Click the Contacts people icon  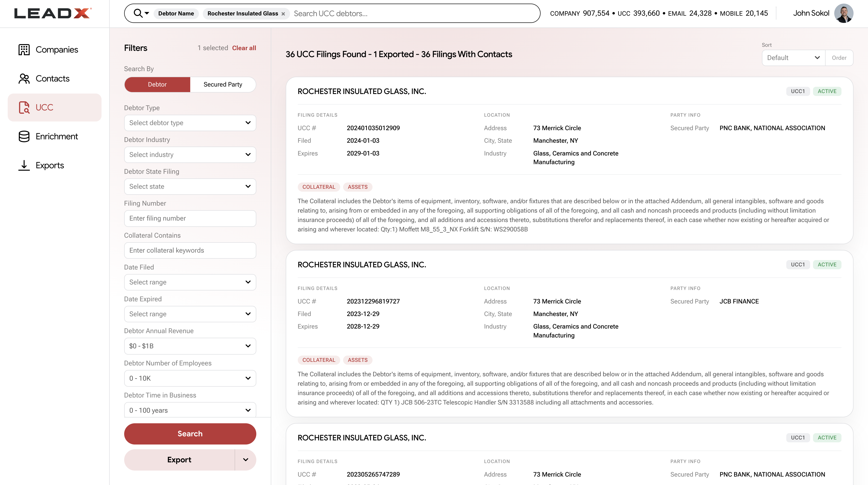click(24, 79)
